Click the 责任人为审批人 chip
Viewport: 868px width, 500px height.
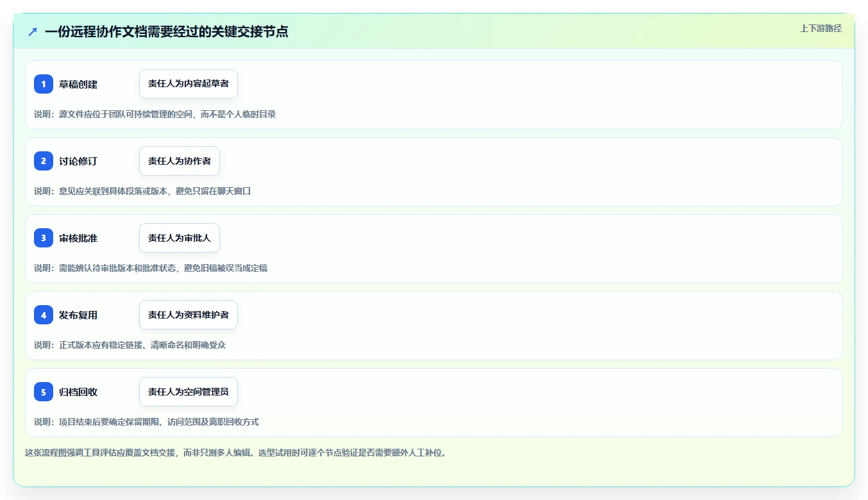(x=179, y=238)
